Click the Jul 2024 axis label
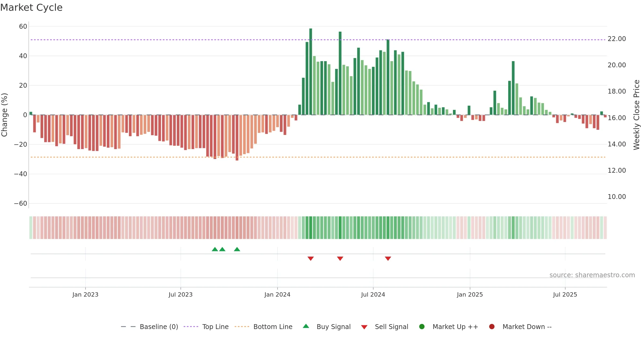The width and height of the screenshot is (644, 362). point(373,295)
